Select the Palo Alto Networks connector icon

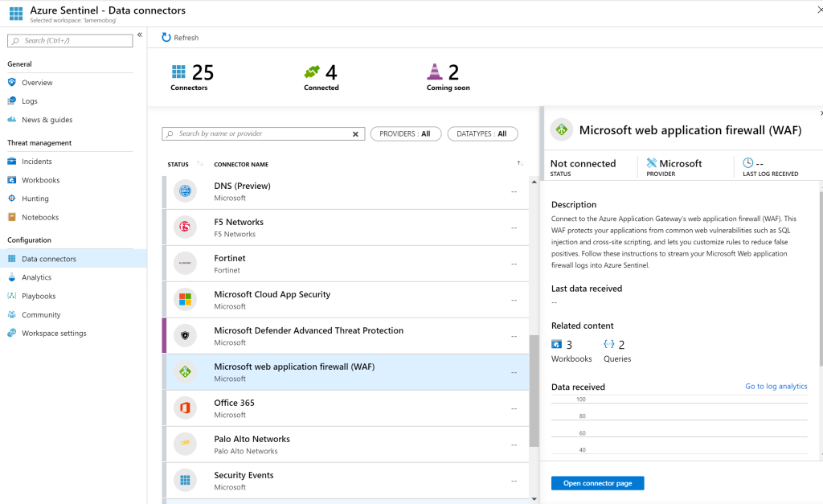pyautogui.click(x=185, y=444)
